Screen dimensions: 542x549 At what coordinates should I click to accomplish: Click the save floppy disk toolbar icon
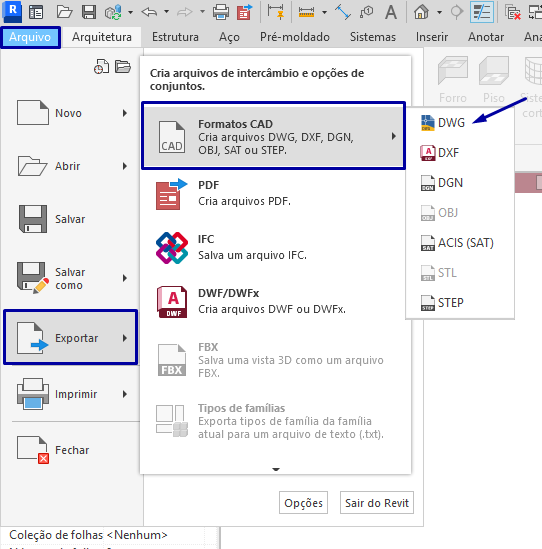coord(89,12)
